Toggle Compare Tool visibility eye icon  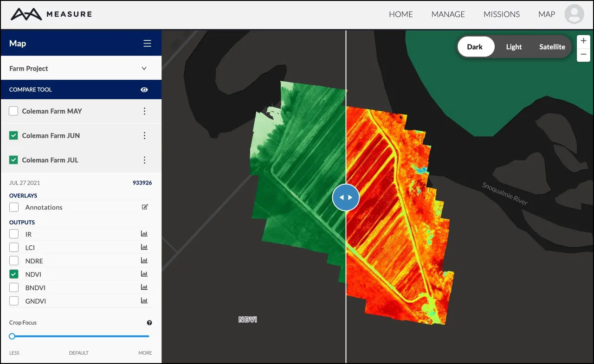click(x=144, y=89)
